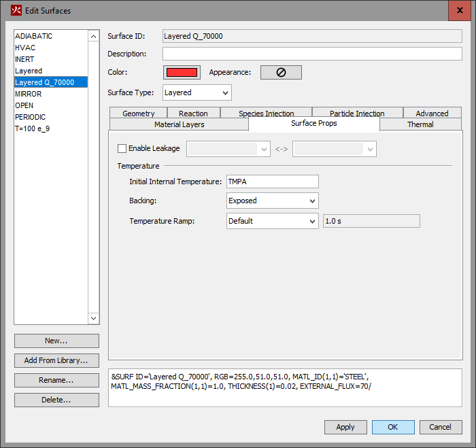Screen dimensions: 476x448
Task: Select HVAC in the surface list
Action: (51, 48)
